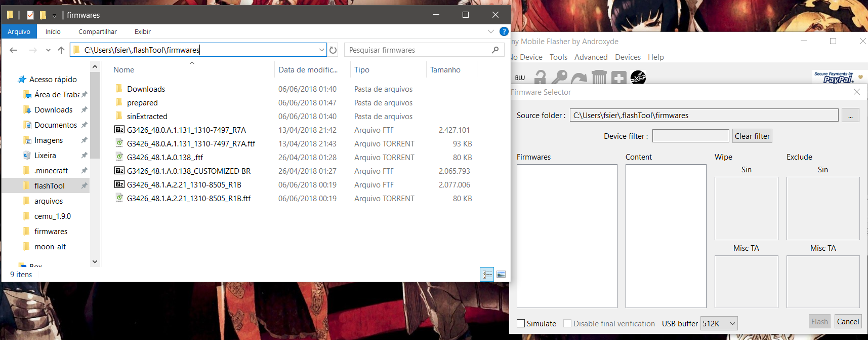The height and width of the screenshot is (340, 868).
Task: Select G3426_48.1.A.0.138_CUSTOMIZED BR file
Action: [x=189, y=171]
